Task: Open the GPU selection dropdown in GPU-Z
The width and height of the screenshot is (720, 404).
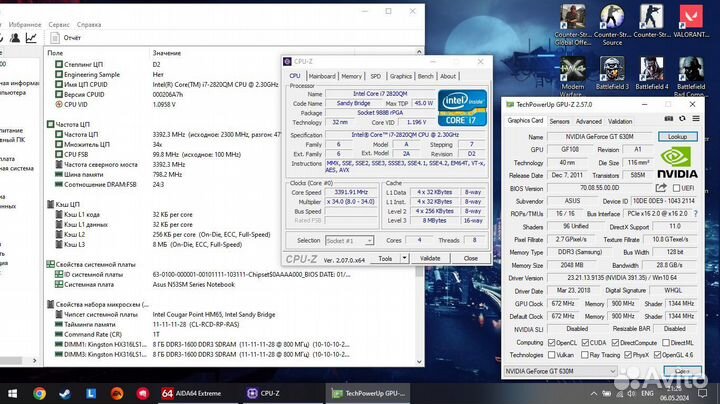Action: tap(560, 371)
